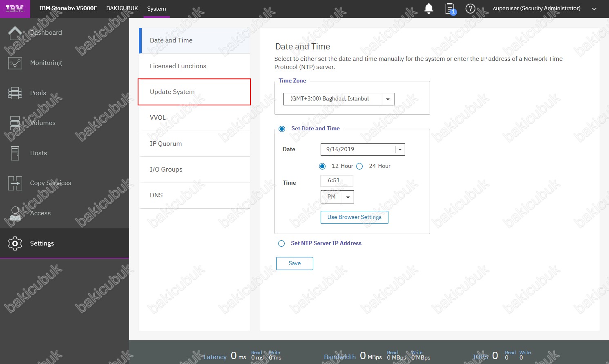
Task: Click BAKICUBUK system name in header
Action: [x=122, y=8]
